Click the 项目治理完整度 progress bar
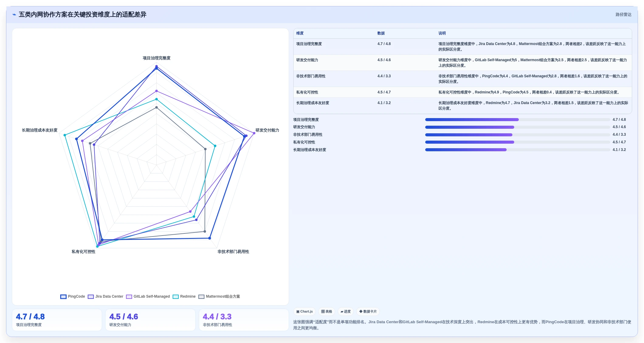The height and width of the screenshot is (343, 644). pyautogui.click(x=517, y=120)
